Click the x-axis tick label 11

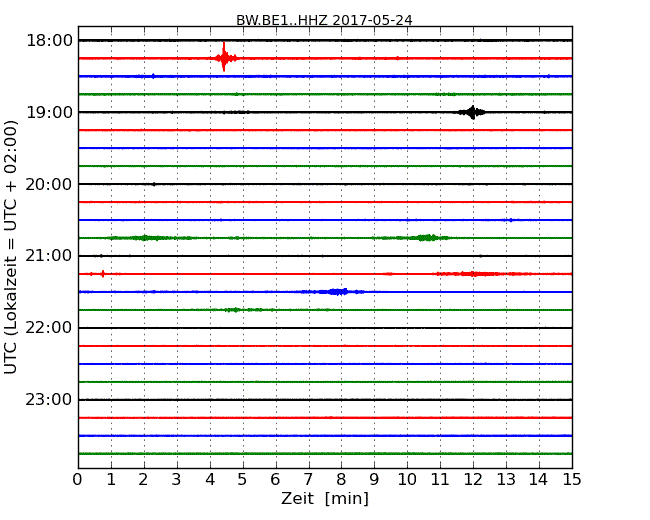pyautogui.click(x=440, y=479)
